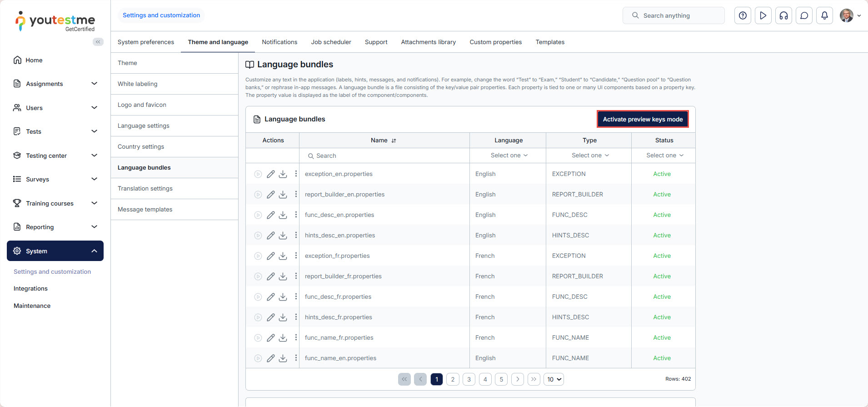Click the headset support icon
This screenshot has width=868, height=407.
coord(783,15)
